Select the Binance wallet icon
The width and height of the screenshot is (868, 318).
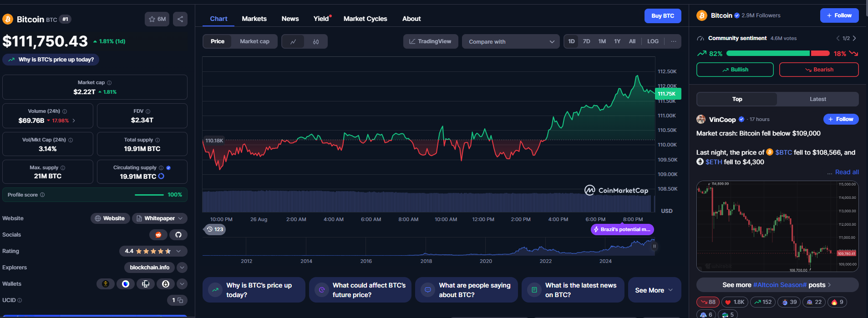106,284
